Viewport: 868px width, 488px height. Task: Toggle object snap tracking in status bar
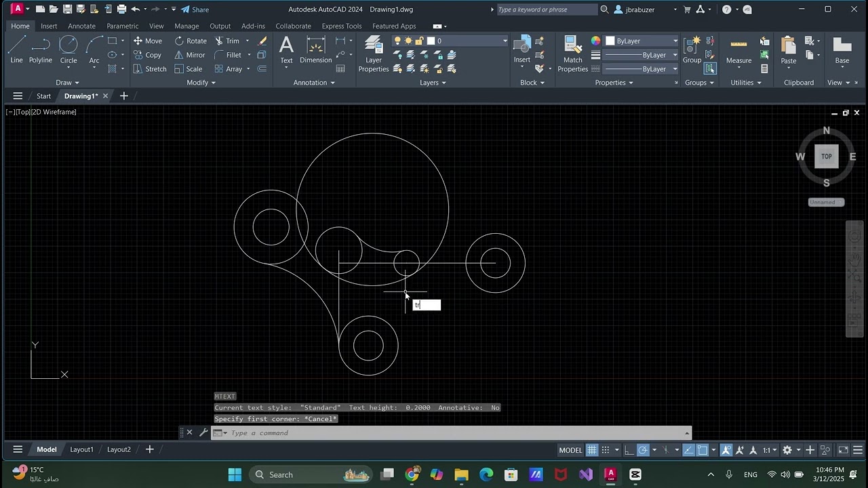tap(689, 450)
